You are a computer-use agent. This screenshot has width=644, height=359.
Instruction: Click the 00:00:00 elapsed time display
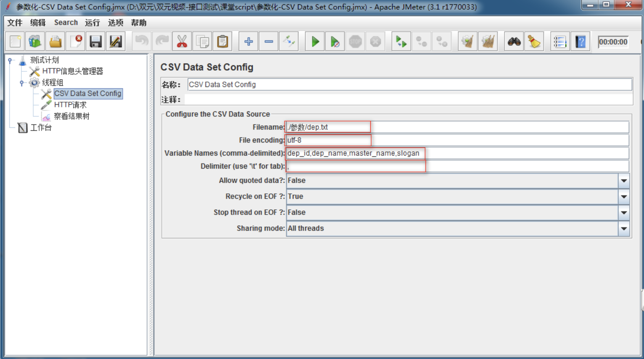(613, 42)
